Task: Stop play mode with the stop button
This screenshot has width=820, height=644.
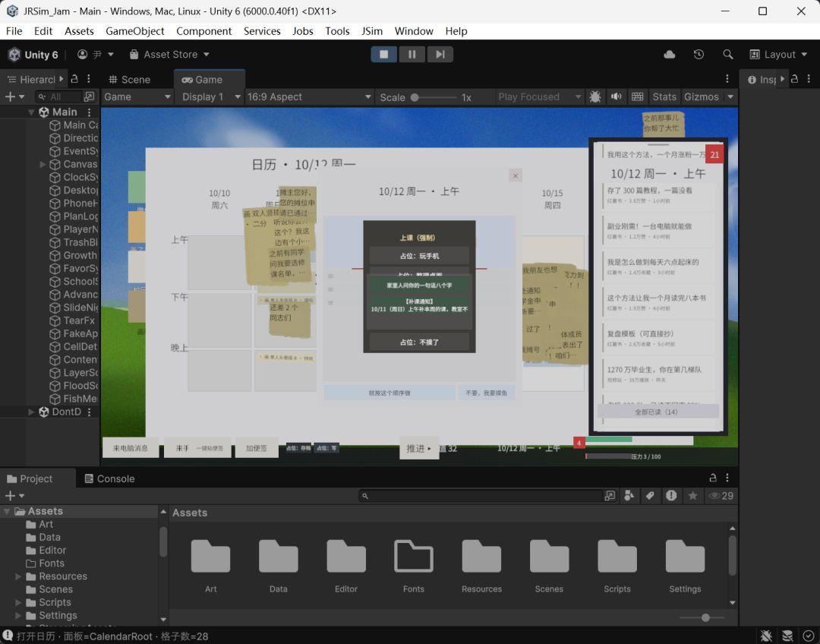Action: 384,55
